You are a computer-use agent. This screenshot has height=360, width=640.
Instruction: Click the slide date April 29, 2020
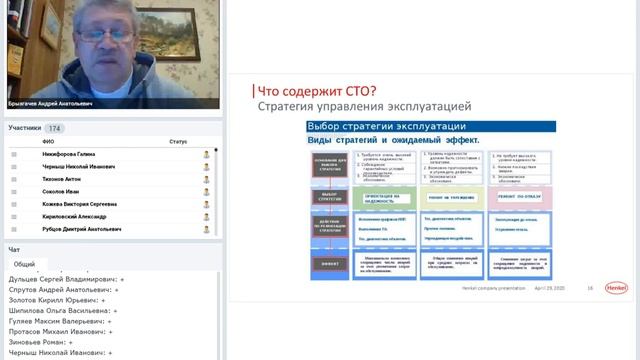point(550,288)
